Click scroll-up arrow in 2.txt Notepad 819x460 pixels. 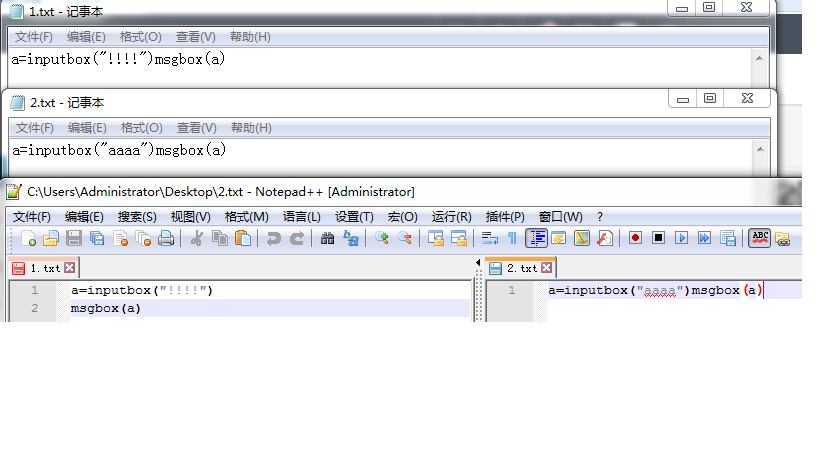pyautogui.click(x=760, y=149)
